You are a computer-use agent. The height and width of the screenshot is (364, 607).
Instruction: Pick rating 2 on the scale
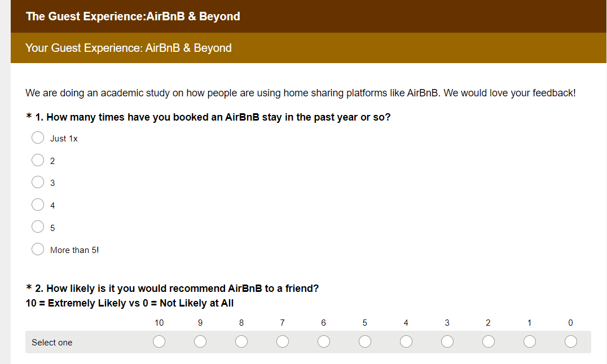tap(489, 342)
